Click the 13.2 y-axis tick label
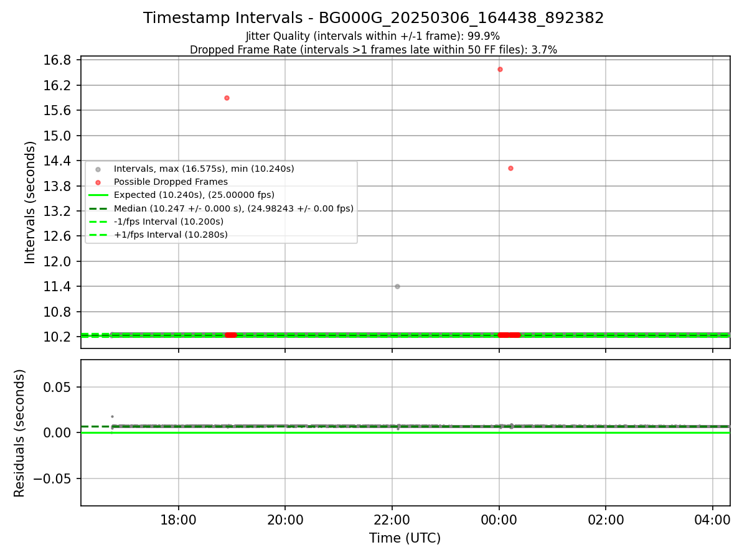747x560 pixels. click(59, 211)
